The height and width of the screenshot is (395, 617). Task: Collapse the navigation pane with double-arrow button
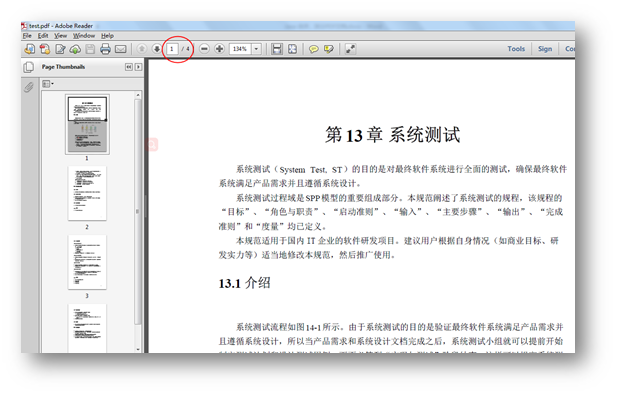click(129, 67)
